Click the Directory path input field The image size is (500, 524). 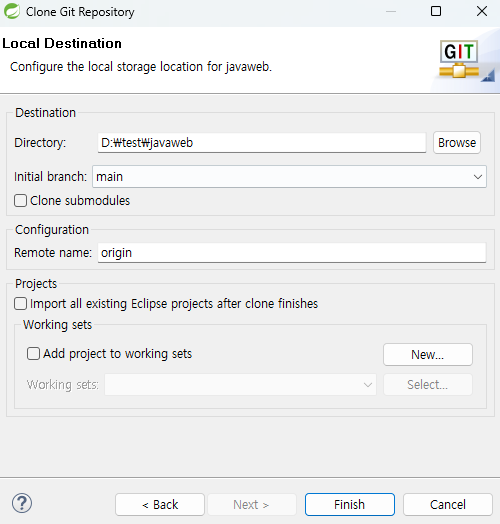pos(262,143)
